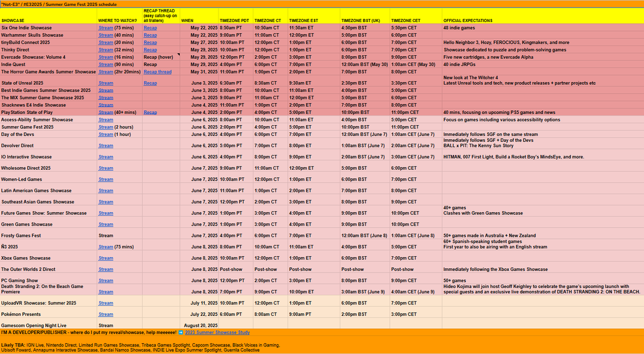This screenshot has height=354, width=644.
Task: Select the "Not-E3" schedule title row
Action: (x=322, y=4)
